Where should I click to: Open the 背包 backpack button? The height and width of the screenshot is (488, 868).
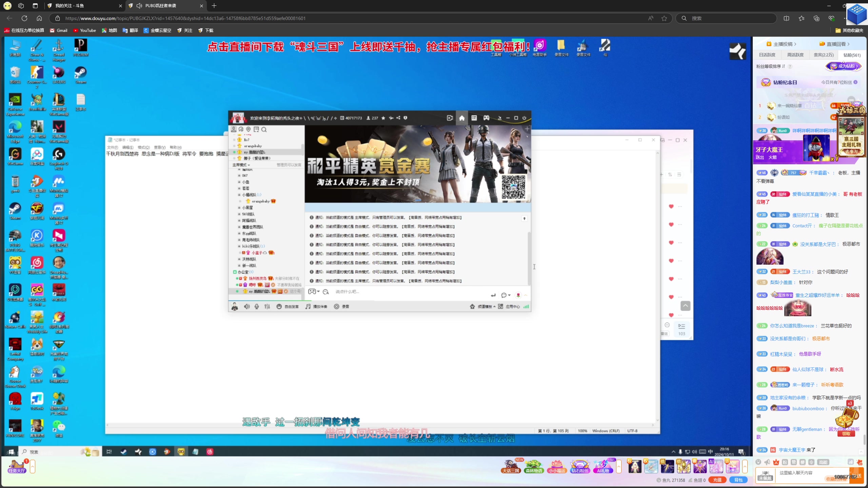pyautogui.click(x=738, y=480)
